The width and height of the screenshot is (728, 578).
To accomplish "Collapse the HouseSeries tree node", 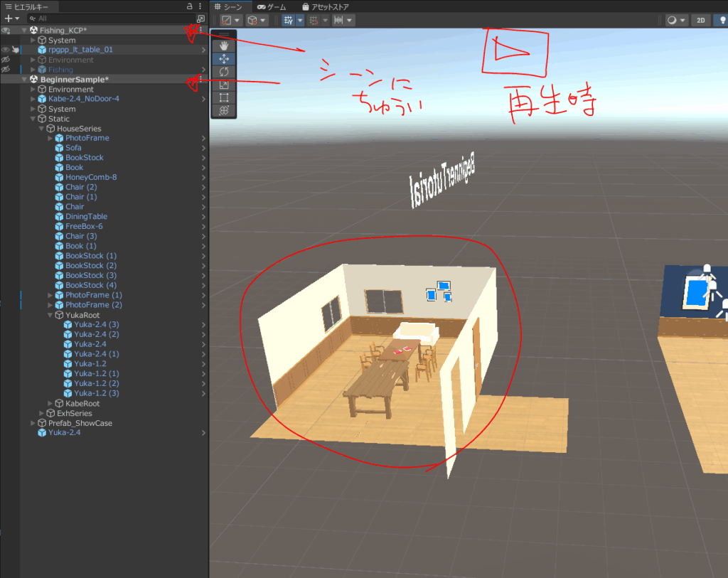I will click(41, 129).
